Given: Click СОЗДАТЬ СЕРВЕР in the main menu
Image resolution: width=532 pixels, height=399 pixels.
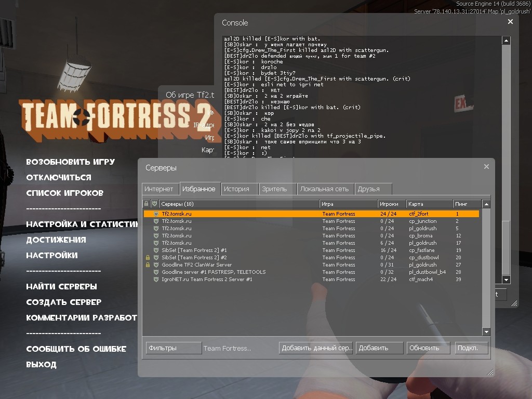Looking at the screenshot, I should point(64,302).
